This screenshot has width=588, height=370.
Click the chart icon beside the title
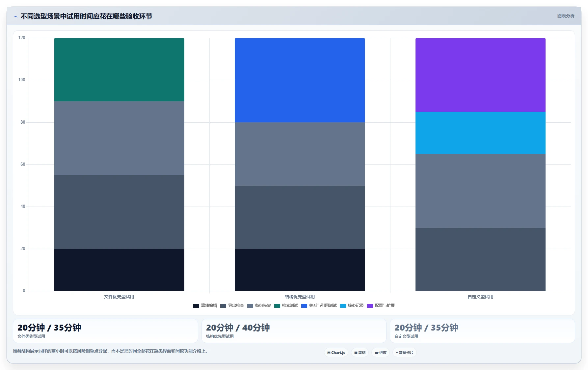coord(15,16)
